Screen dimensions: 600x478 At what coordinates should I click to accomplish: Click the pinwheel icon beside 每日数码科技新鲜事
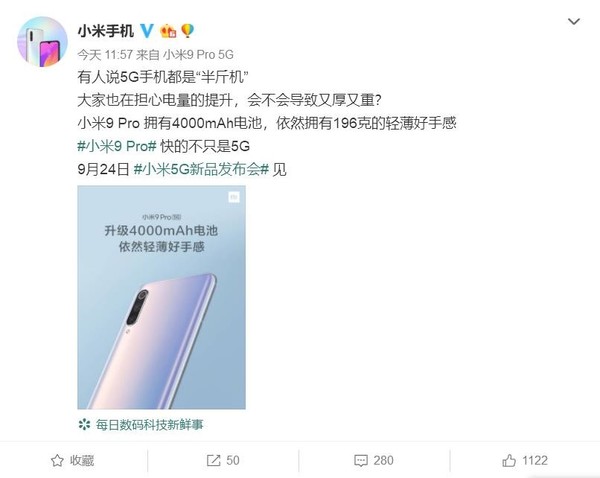(x=84, y=424)
